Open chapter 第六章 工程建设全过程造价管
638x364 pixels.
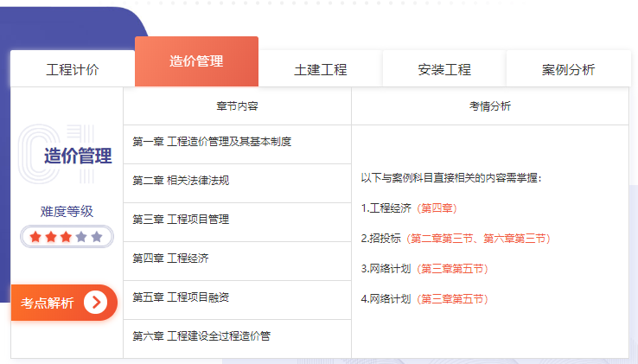click(201, 336)
